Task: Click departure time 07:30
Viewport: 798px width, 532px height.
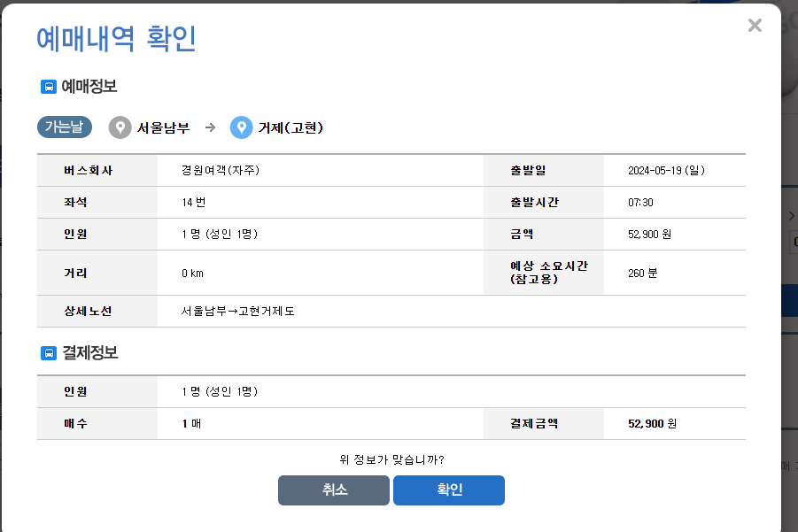Action: [640, 203]
